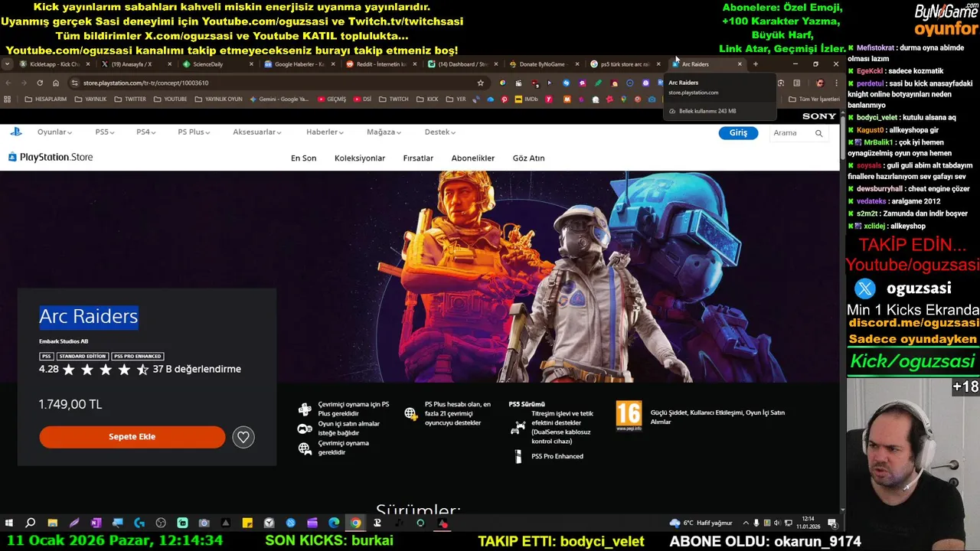The image size is (980, 551).
Task: Open the HESAPLARIM bookmark folder
Action: click(45, 99)
